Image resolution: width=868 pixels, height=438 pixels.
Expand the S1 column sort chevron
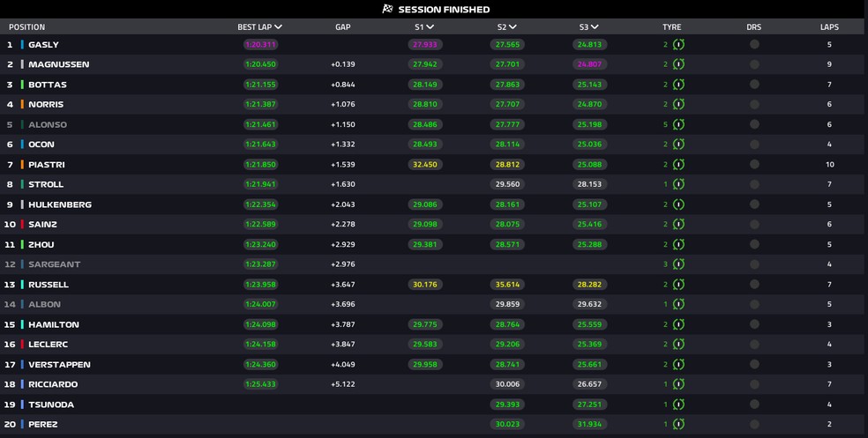point(430,27)
